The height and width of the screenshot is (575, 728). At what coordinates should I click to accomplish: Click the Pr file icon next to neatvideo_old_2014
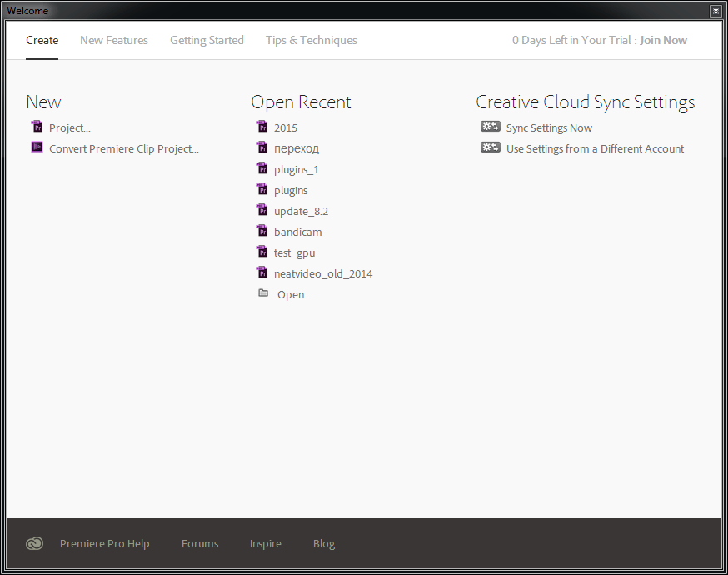(x=262, y=272)
